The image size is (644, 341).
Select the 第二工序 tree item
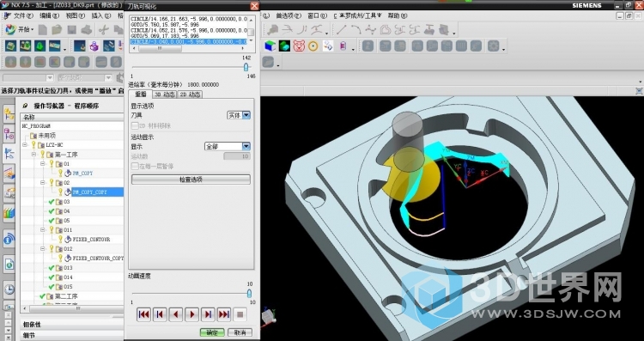click(x=66, y=296)
